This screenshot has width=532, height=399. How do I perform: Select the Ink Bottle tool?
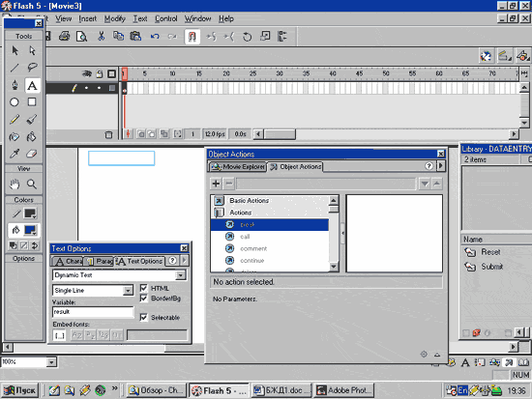point(15,137)
